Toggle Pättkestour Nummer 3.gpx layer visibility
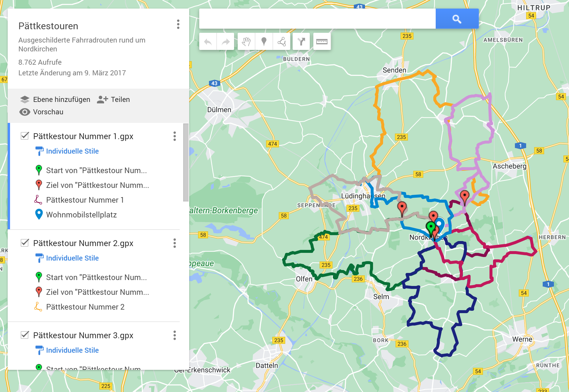The image size is (569, 392). click(x=25, y=335)
